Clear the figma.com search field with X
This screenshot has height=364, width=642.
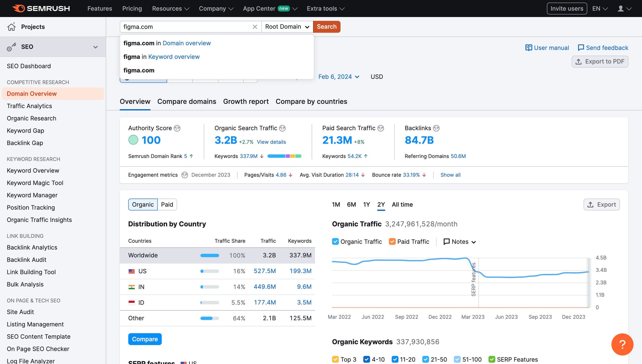tap(255, 27)
